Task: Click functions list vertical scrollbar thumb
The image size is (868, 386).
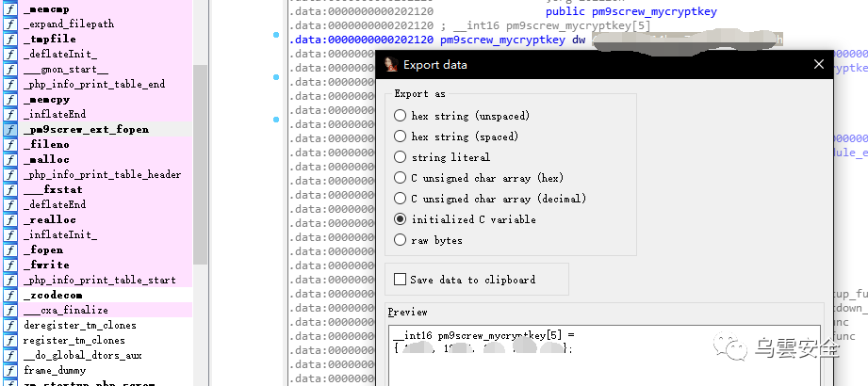Action: click(x=200, y=164)
